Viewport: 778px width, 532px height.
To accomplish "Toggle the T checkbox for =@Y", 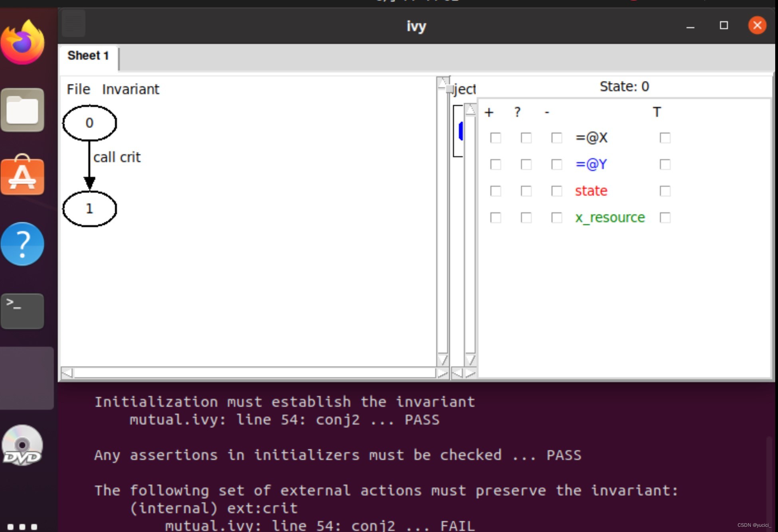I will point(665,164).
